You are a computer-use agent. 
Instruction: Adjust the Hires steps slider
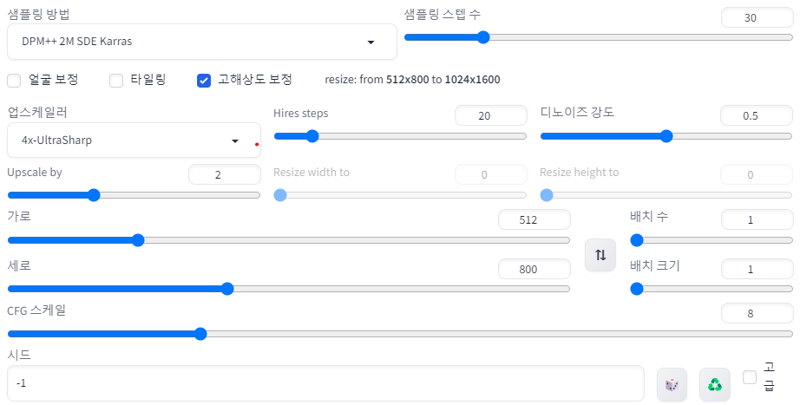(x=400, y=136)
